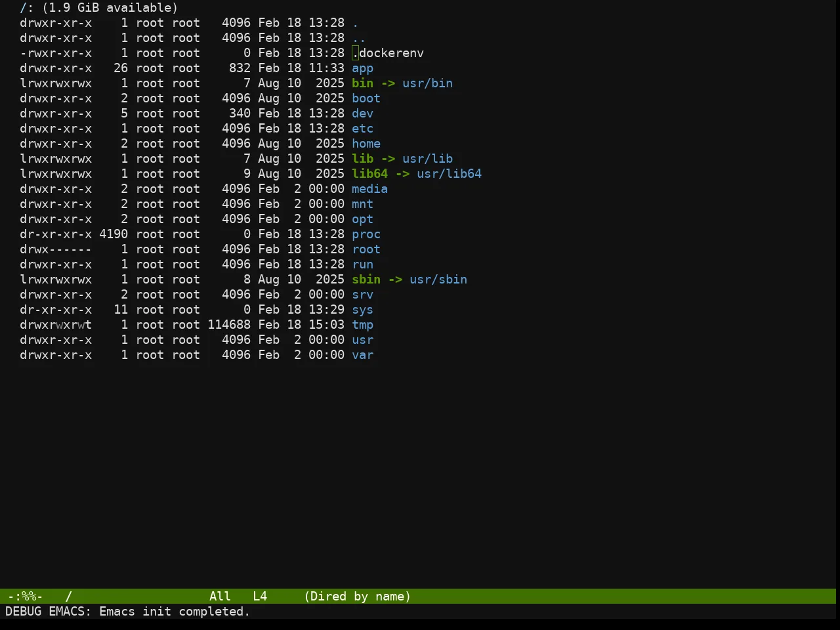This screenshot has height=630, width=840.
Task: Click the 'Feb 18 13:29' timestamp of sys
Action: click(301, 310)
